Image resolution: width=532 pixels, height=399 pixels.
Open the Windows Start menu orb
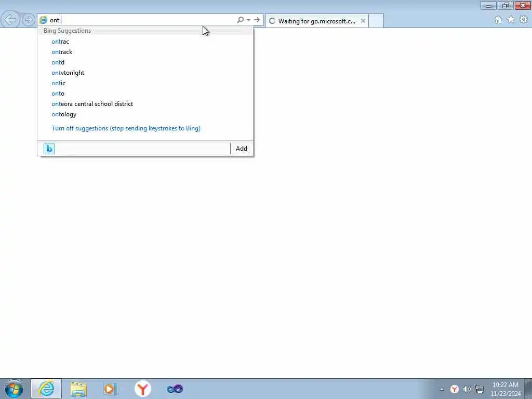click(x=14, y=389)
